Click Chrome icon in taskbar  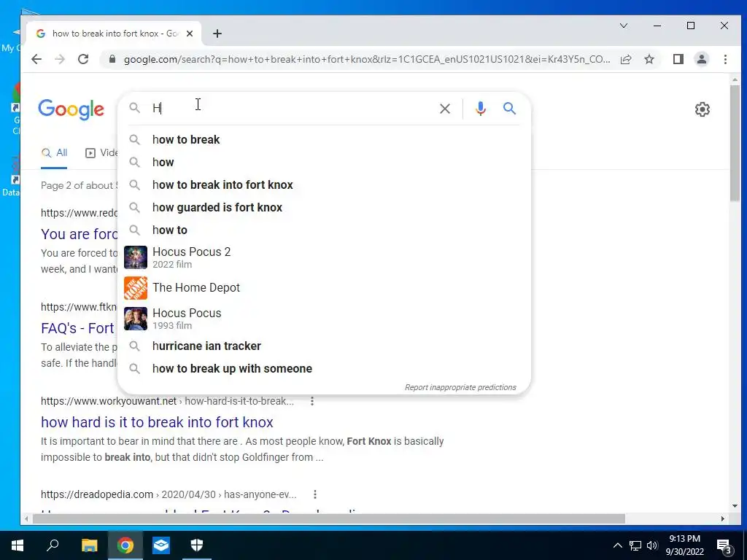pyautogui.click(x=125, y=545)
